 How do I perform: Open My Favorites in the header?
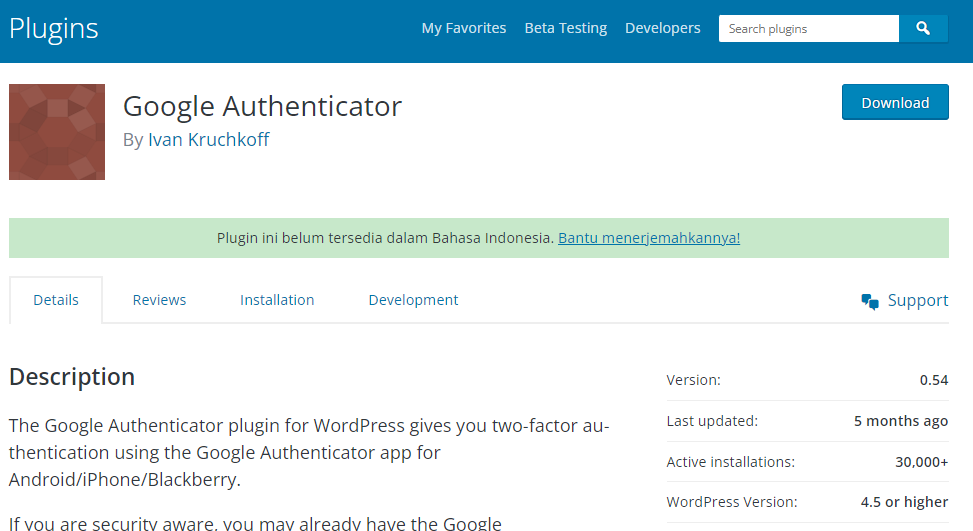tap(464, 28)
